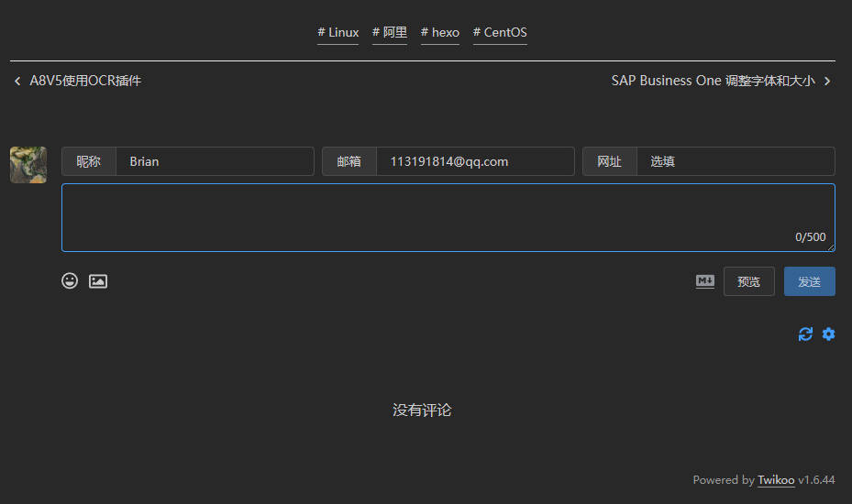852x504 pixels.
Task: Click the commenter avatar image
Action: pos(28,165)
